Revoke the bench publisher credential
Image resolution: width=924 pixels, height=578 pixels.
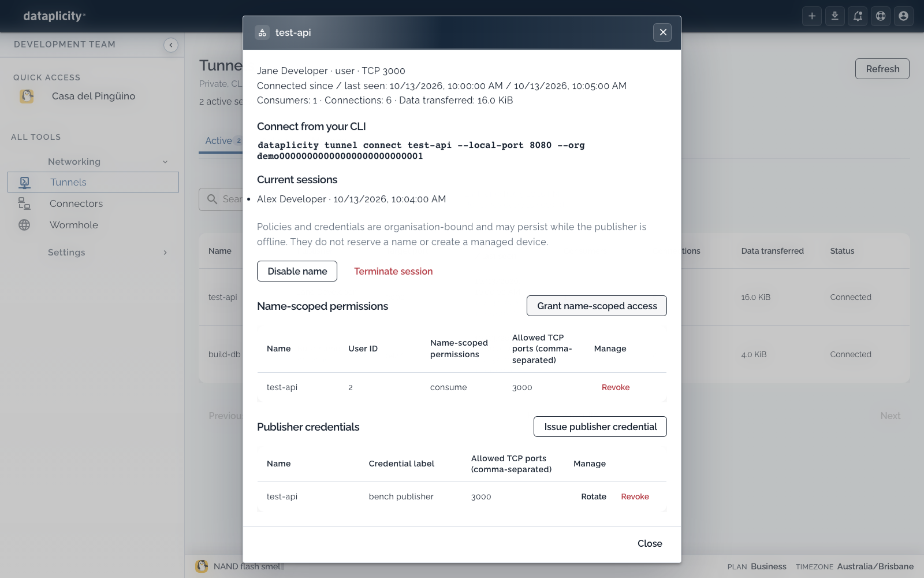click(635, 497)
